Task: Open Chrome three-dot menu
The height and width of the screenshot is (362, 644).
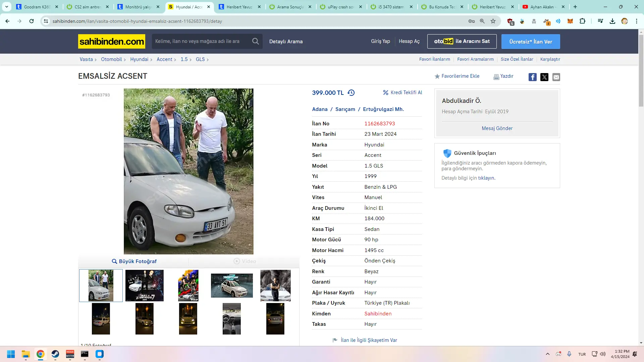Action: tap(636, 21)
